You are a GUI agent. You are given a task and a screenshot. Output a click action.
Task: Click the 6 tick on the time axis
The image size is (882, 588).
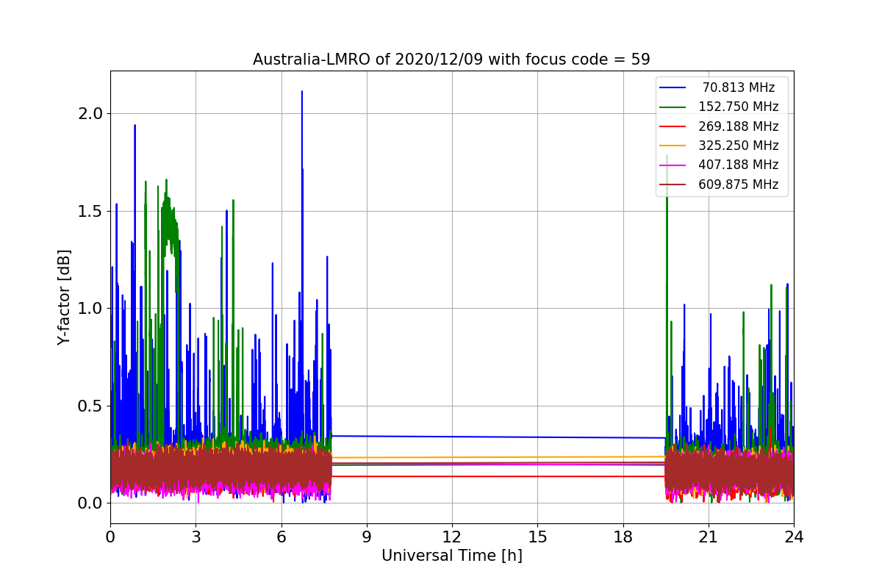coord(281,537)
